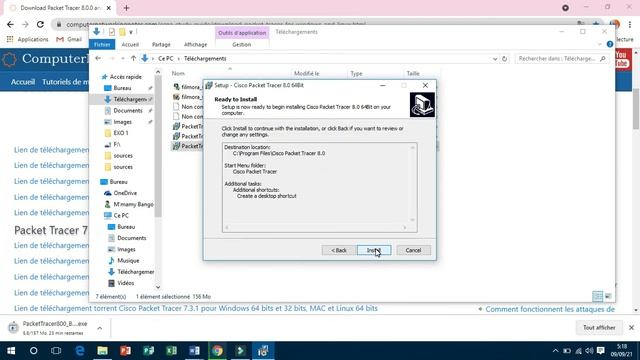
Task: Click Tout afficher in the downloads bar
Action: tap(599, 328)
